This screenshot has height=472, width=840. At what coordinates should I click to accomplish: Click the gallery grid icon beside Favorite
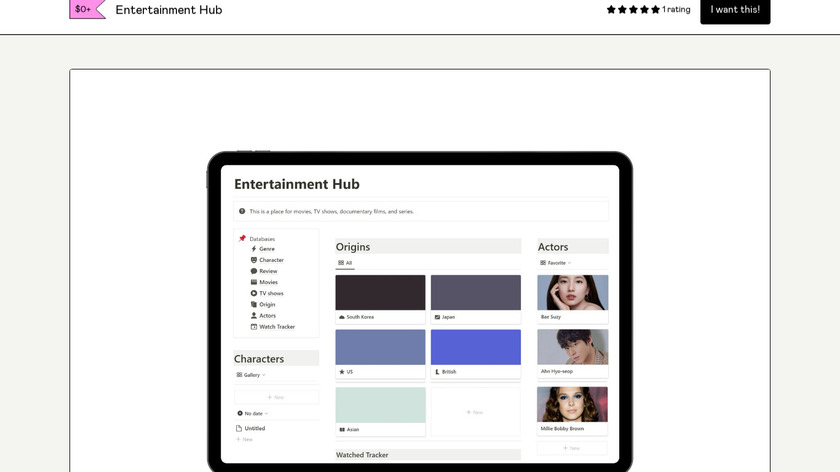[x=543, y=263]
